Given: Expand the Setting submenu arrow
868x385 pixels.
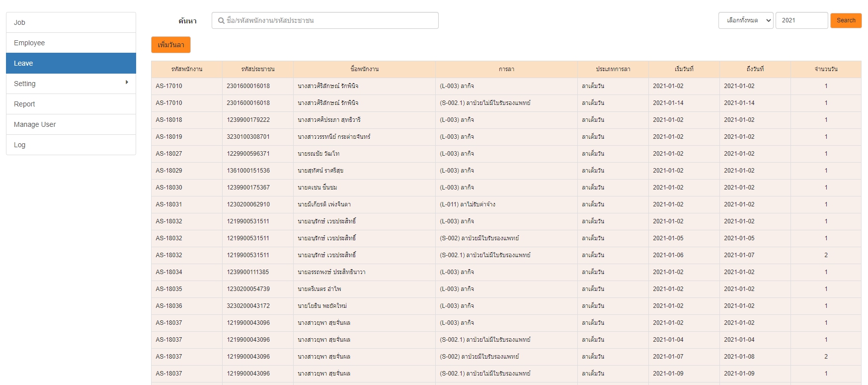Looking at the screenshot, I should 127,82.
